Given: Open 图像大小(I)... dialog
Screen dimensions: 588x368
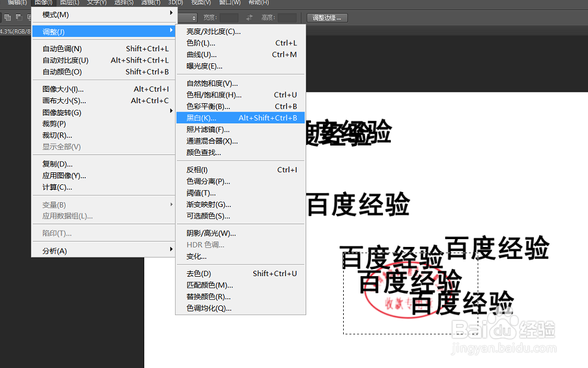Looking at the screenshot, I should 104,89.
